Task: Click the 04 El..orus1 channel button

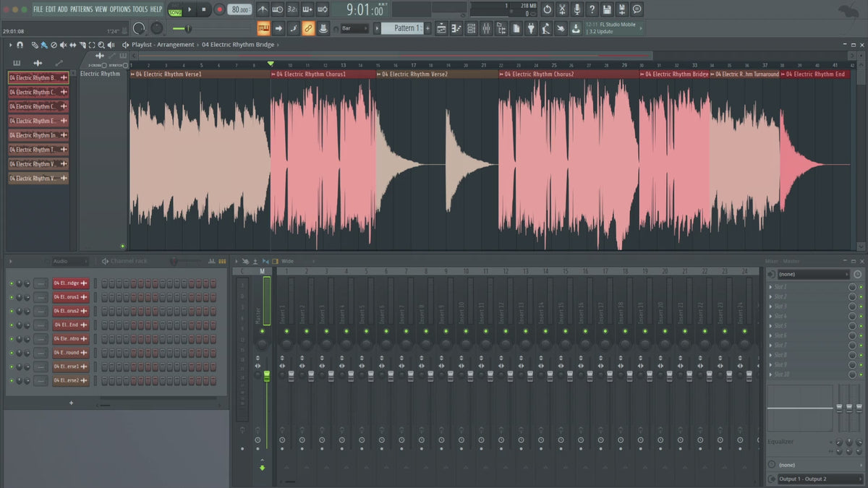Action: pyautogui.click(x=70, y=297)
